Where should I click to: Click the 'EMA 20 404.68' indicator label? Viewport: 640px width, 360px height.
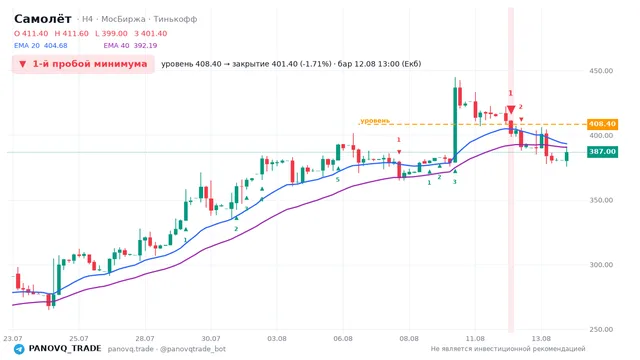coord(41,46)
